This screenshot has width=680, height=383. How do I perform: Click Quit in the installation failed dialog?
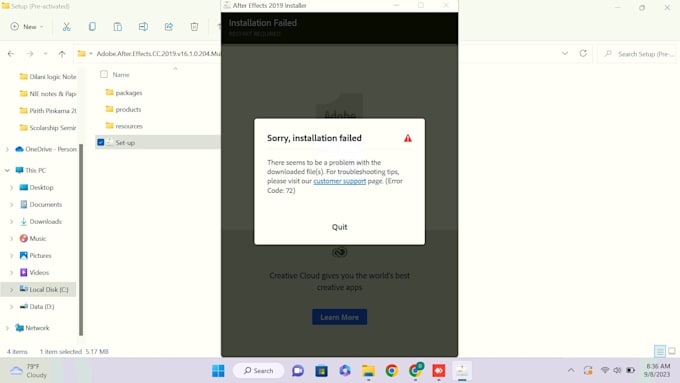(x=339, y=227)
